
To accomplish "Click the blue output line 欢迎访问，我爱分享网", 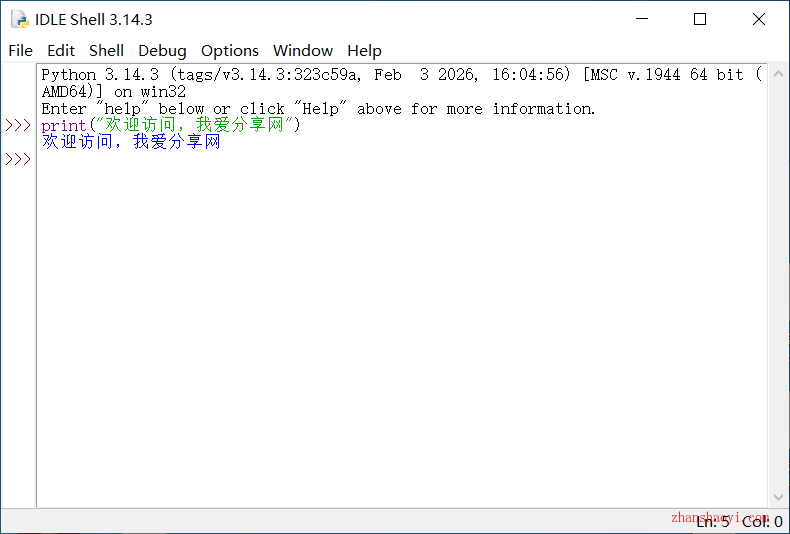I will [131, 142].
